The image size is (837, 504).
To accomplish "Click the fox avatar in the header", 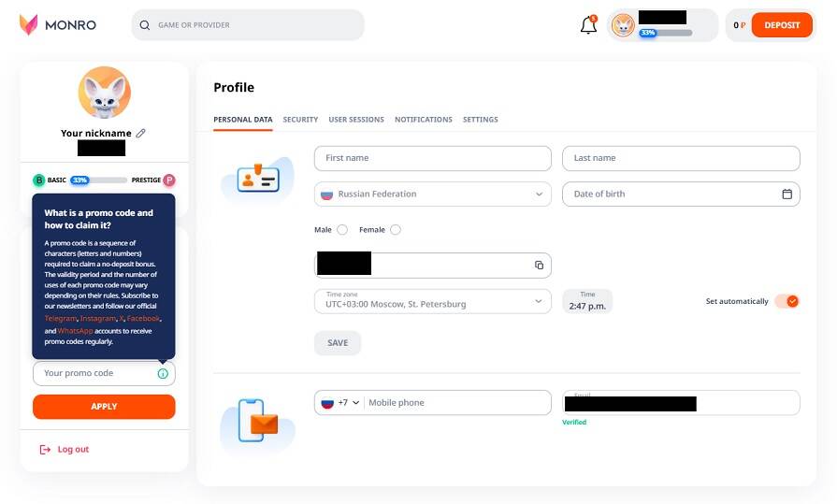I will [623, 25].
